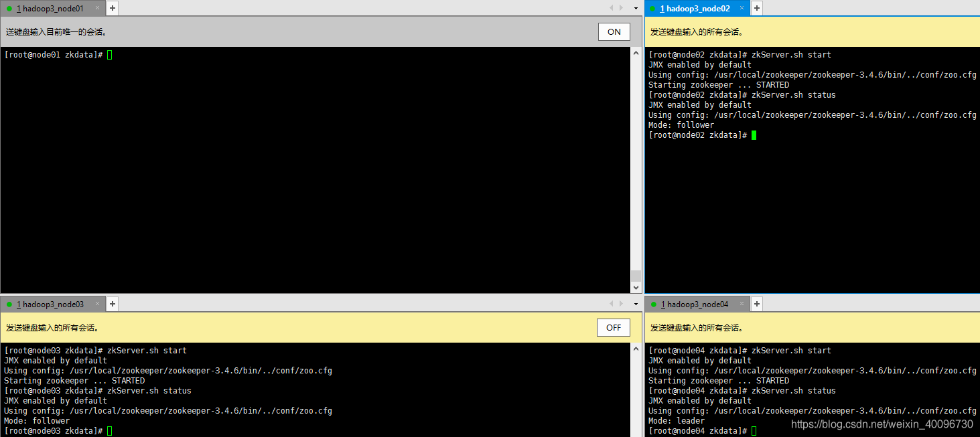Click 'zkServer.sh status' line in node02 terminal
The width and height of the screenshot is (980, 437).
pos(742,95)
